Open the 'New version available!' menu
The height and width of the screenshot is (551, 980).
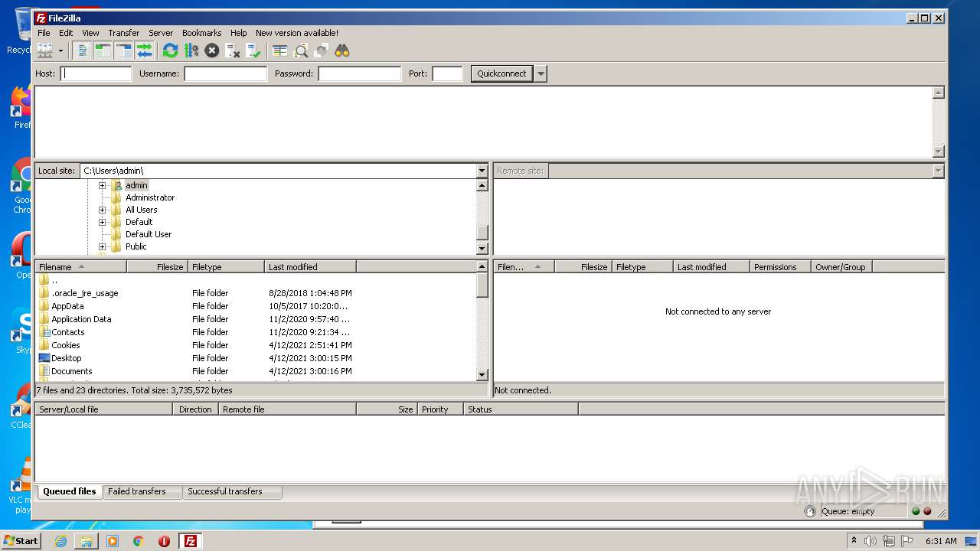click(x=297, y=33)
